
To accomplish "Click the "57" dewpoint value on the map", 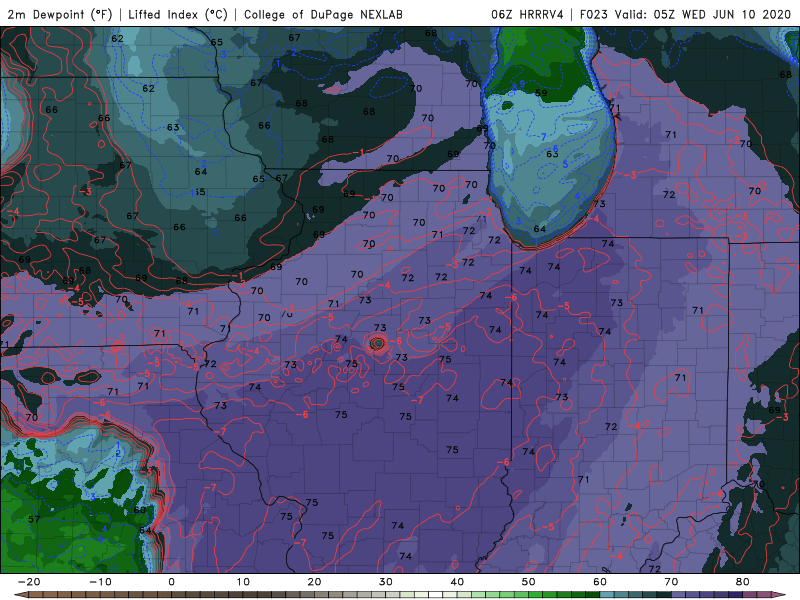I will coord(34,519).
